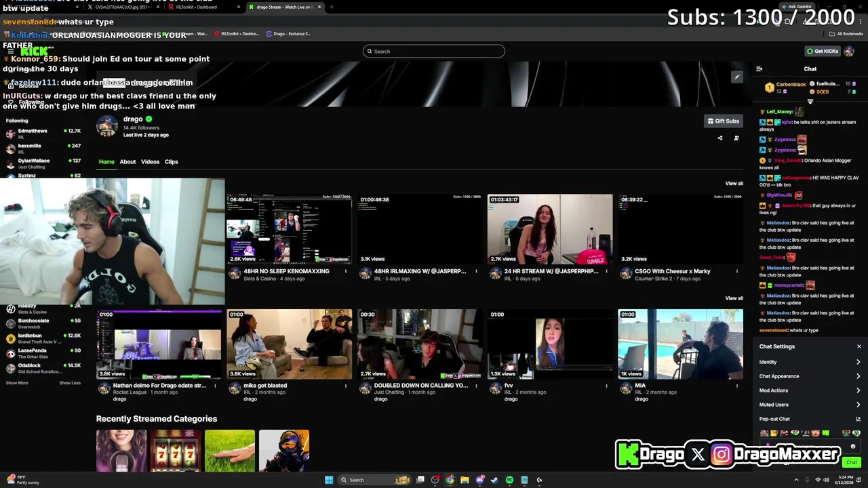Open the Counter-Strike category card
The width and height of the screenshot is (868, 488).
coord(284,451)
